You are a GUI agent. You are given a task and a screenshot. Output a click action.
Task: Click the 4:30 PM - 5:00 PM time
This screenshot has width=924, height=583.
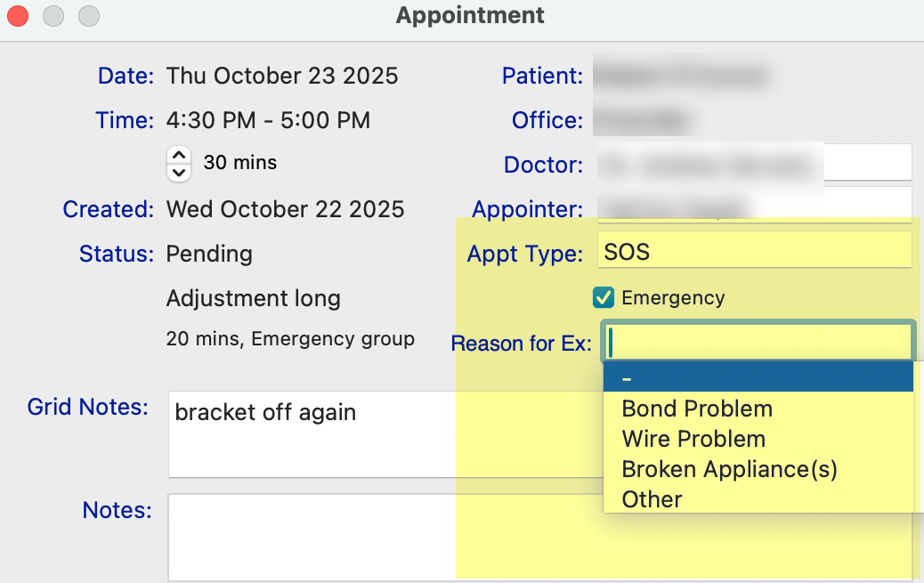pos(268,120)
